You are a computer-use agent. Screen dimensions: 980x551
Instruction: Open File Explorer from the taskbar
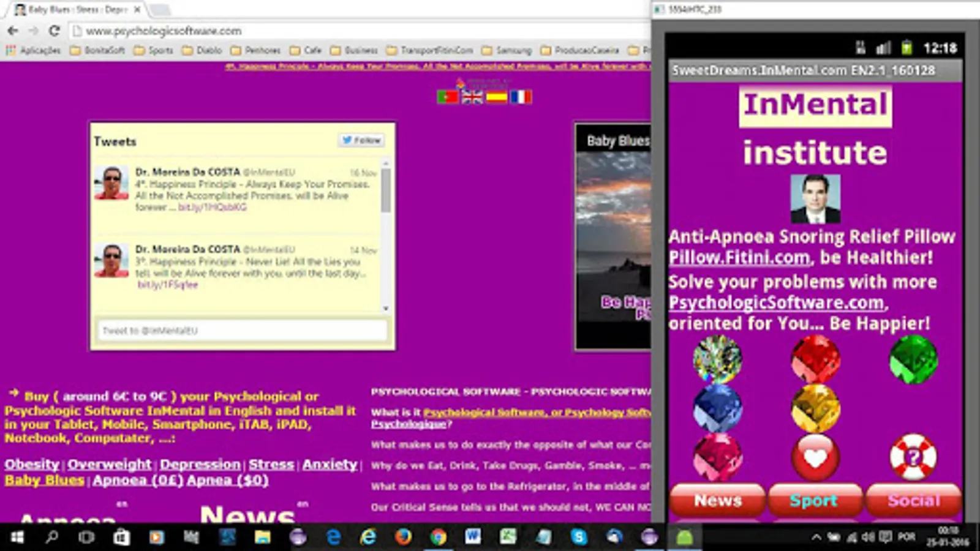(263, 538)
